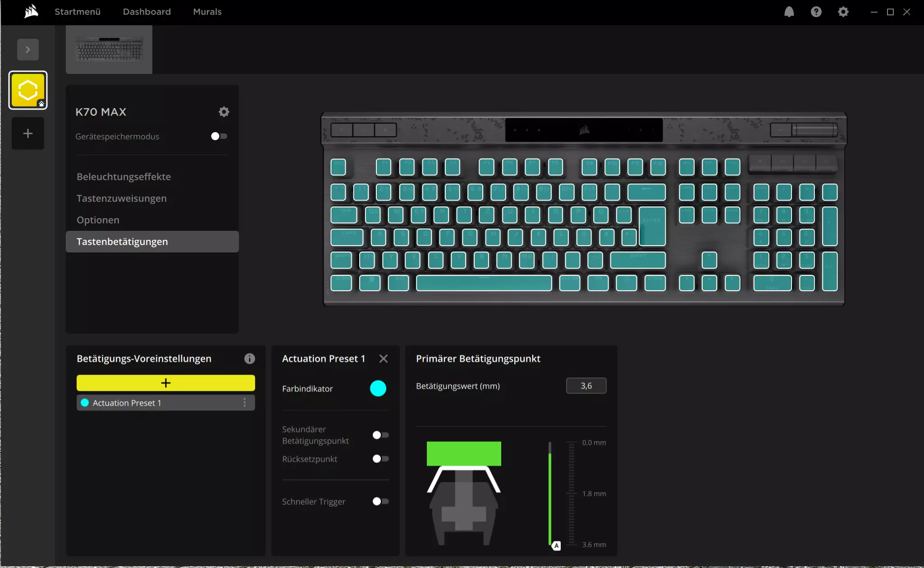This screenshot has width=924, height=568.
Task: Click the green actuation depth slider bar
Action: 550,494
